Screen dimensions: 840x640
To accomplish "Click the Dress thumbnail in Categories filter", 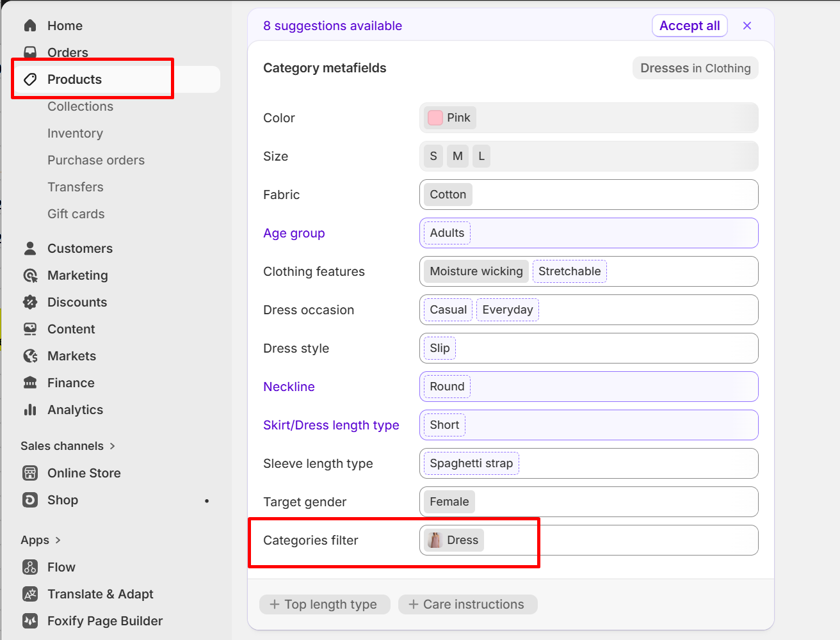I will pos(435,540).
